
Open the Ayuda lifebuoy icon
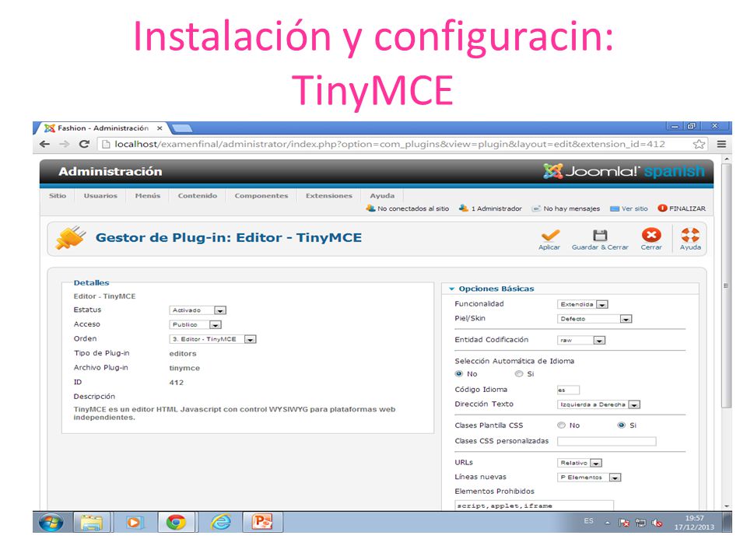[x=690, y=235]
